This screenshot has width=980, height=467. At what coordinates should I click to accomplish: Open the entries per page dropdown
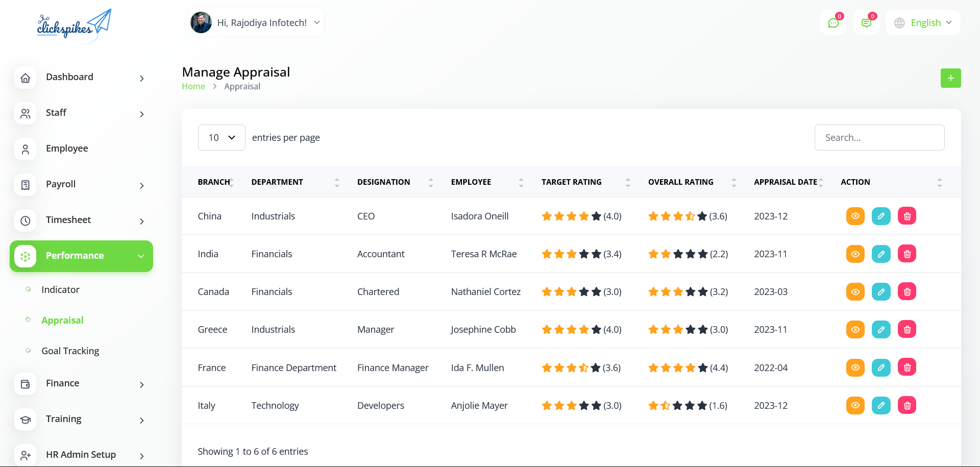tap(222, 138)
